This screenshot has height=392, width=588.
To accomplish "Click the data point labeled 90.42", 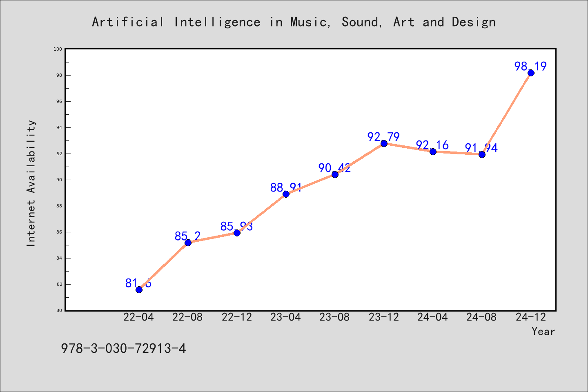I will pos(335,174).
